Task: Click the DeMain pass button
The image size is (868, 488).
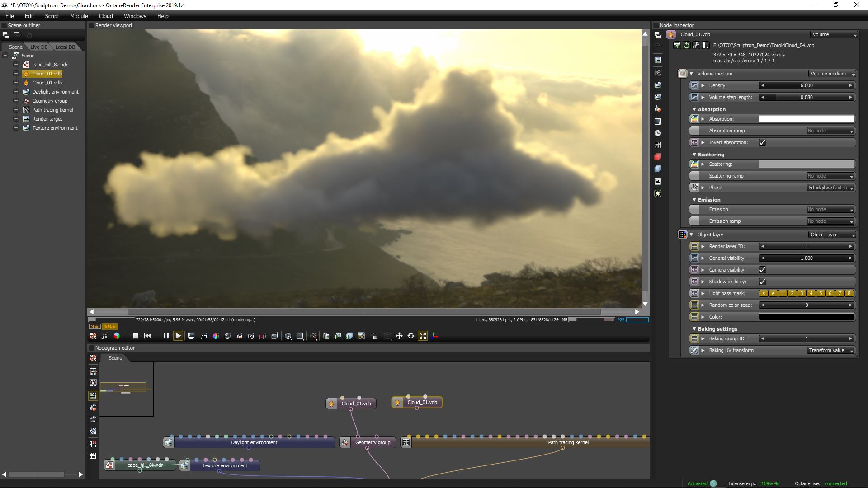Action: click(110, 326)
